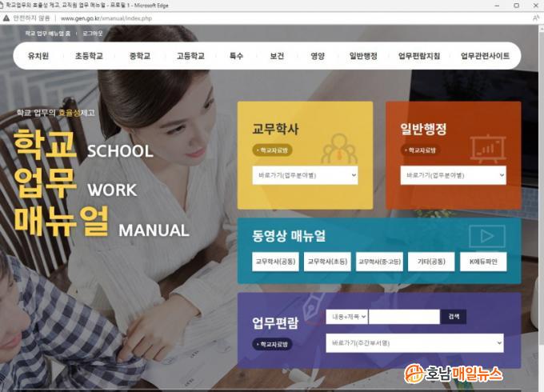The width and height of the screenshot is (544, 392).
Task: Click the people icon in 교무학사 panel
Action: (339, 149)
